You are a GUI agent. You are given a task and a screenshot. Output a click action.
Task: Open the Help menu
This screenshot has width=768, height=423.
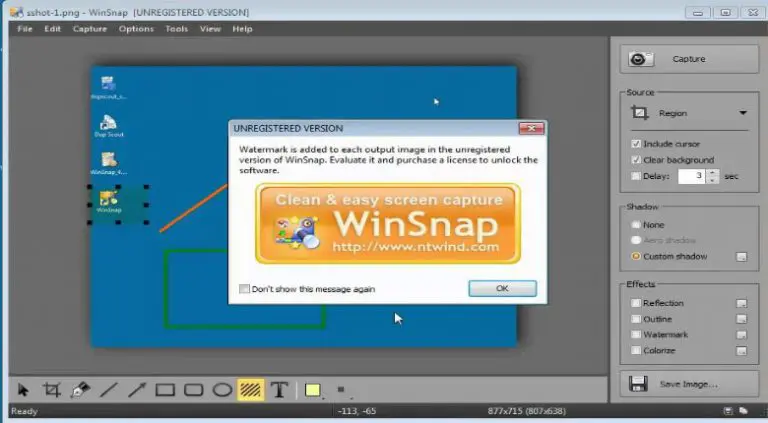coord(242,29)
